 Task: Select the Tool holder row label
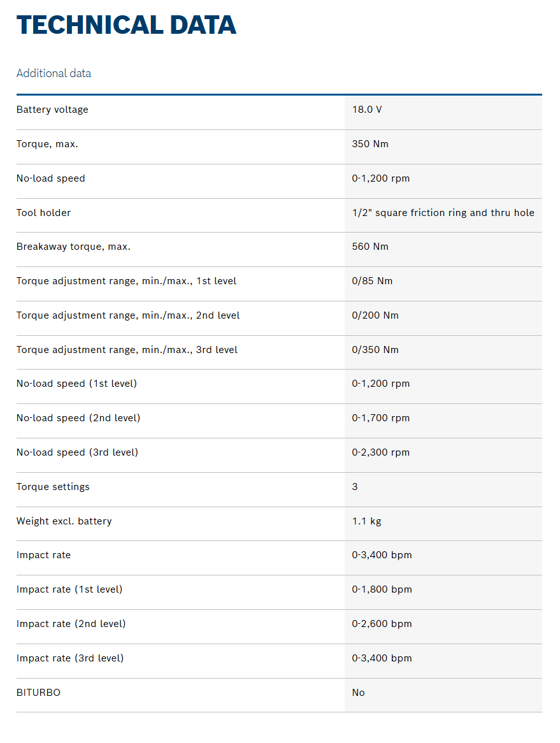pos(43,213)
